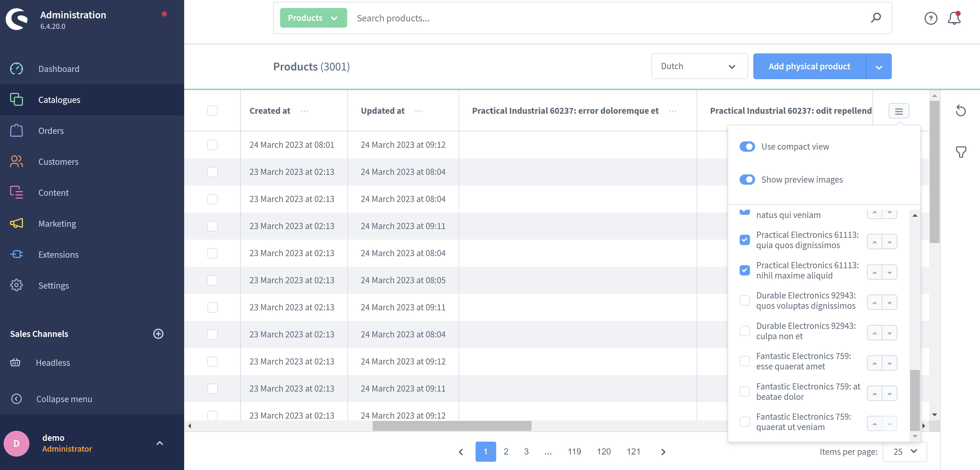Go to previous page arrow

[461, 452]
